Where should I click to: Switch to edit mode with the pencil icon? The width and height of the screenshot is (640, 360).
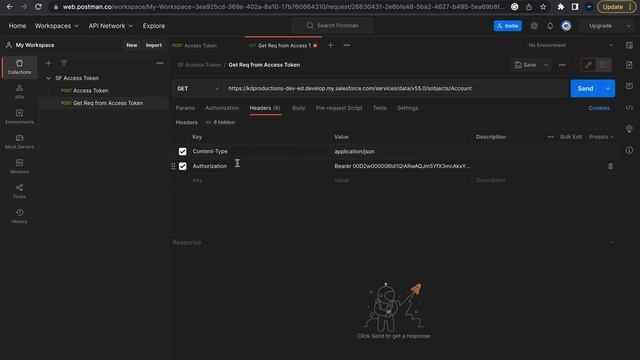(x=588, y=65)
